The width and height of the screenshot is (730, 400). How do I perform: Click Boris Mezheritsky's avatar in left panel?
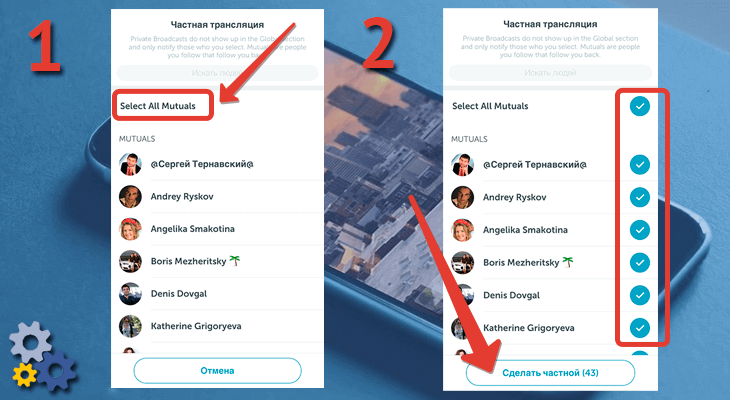(130, 261)
